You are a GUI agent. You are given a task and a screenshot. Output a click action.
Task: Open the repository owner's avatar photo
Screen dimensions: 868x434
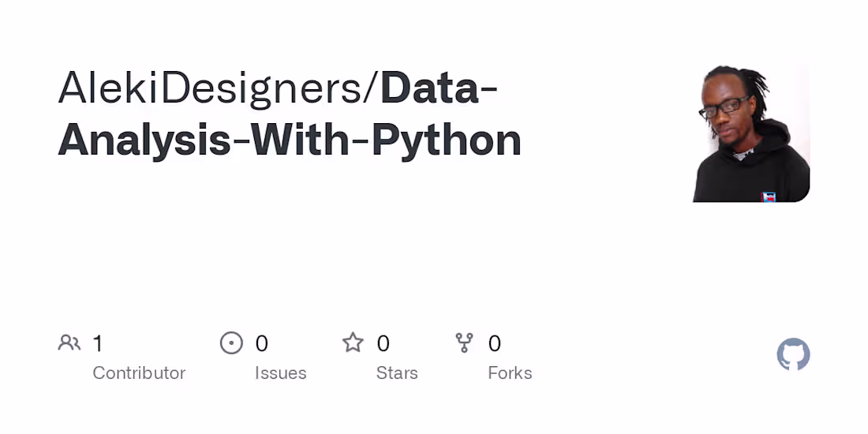coord(750,133)
